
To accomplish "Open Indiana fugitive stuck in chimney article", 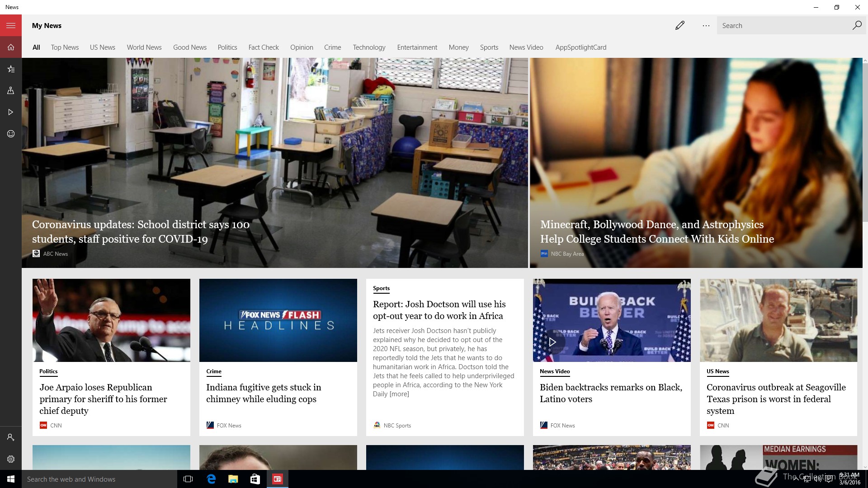I will pos(264,393).
